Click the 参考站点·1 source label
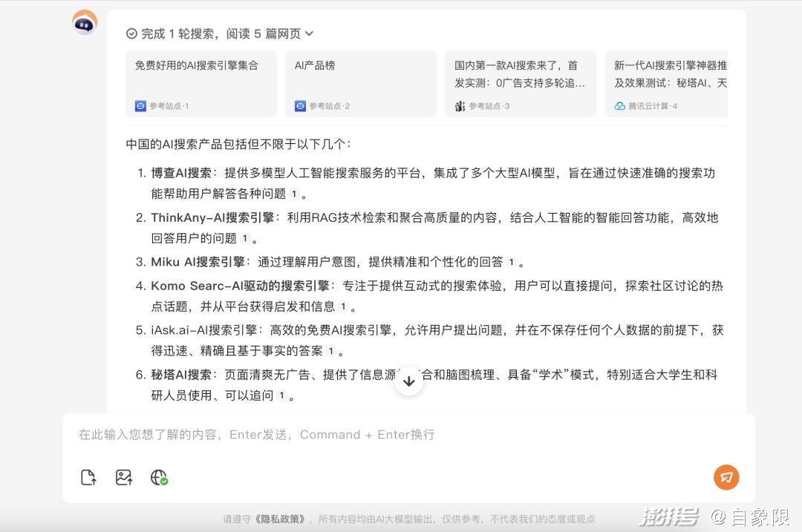Image resolution: width=802 pixels, height=532 pixels. (x=169, y=106)
